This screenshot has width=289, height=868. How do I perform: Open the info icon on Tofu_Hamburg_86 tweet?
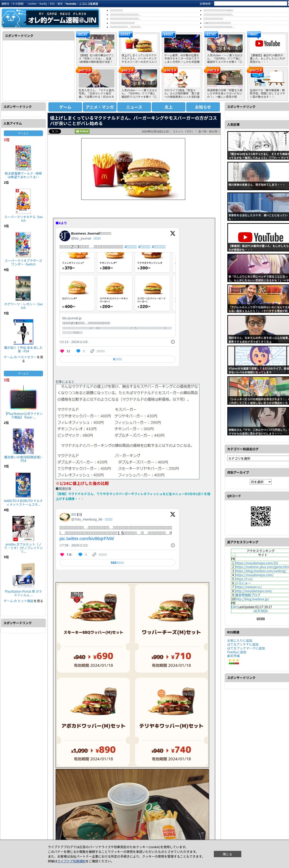(173, 545)
